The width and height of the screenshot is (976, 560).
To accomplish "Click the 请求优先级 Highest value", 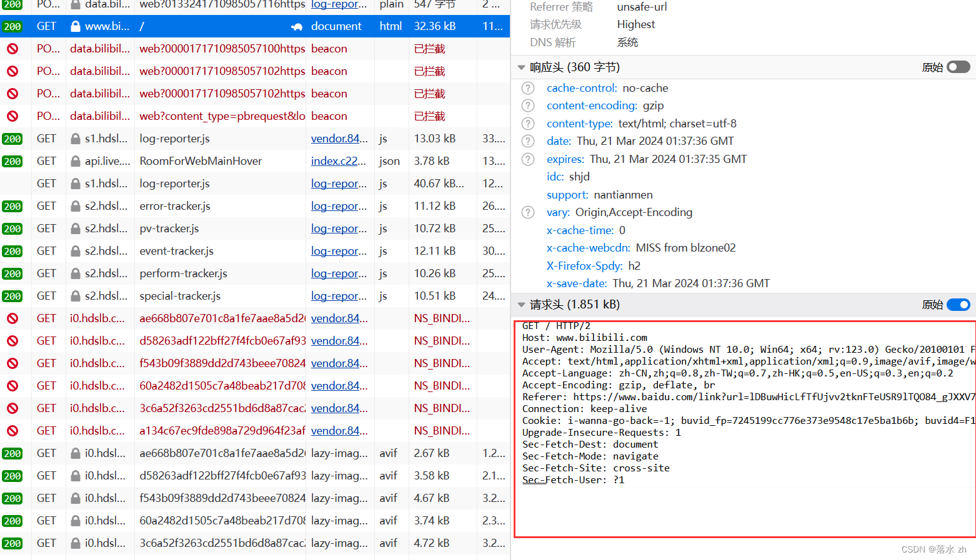I will pyautogui.click(x=636, y=24).
